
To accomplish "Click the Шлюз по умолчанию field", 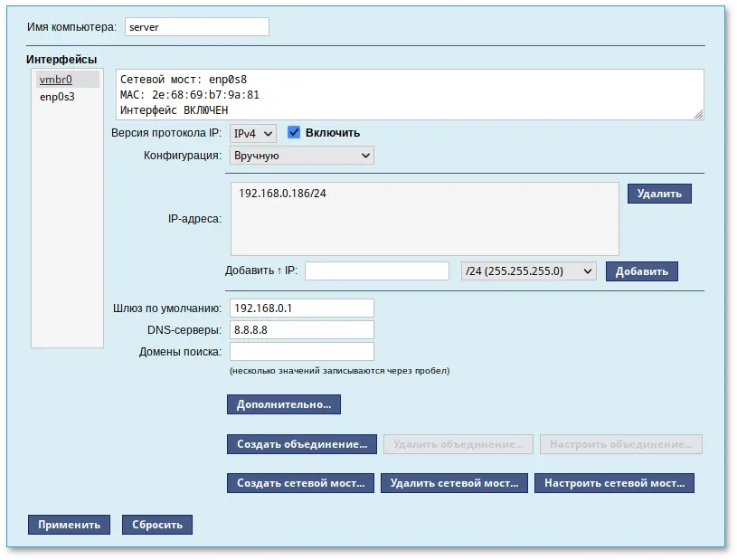I will click(301, 308).
